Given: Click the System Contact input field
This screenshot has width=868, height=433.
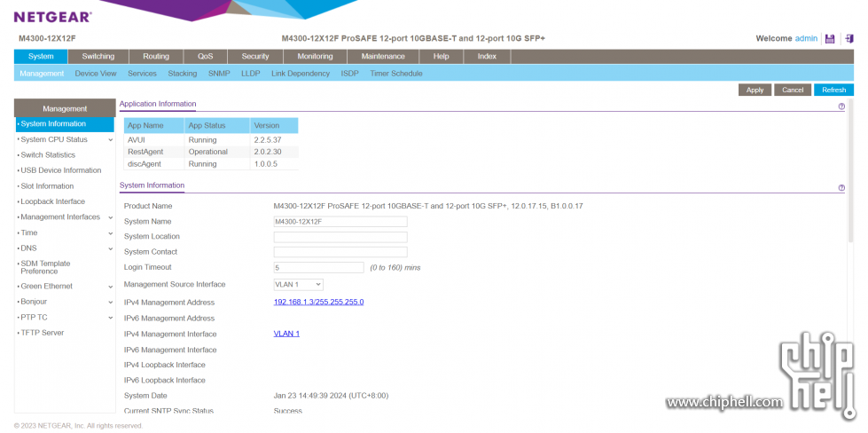Looking at the screenshot, I should click(340, 252).
